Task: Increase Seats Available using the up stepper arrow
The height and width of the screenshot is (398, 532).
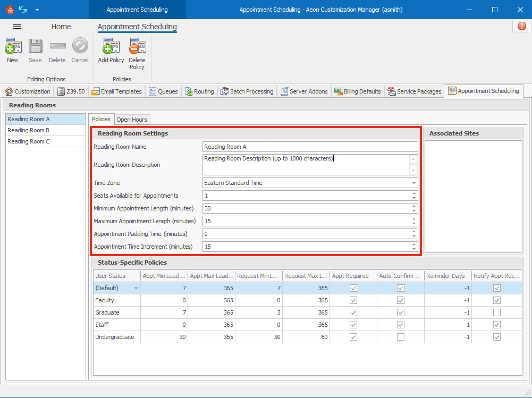Action: [415, 193]
